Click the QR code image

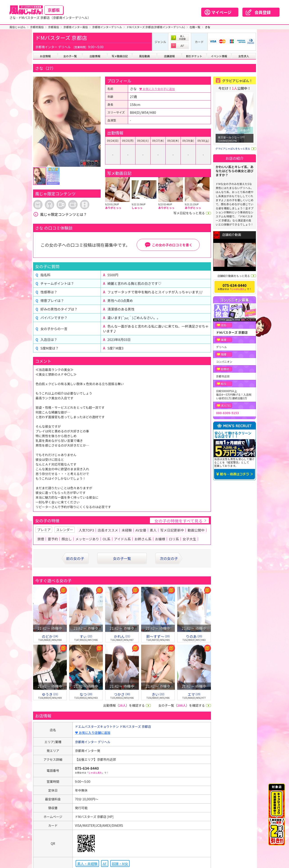pos(86,843)
